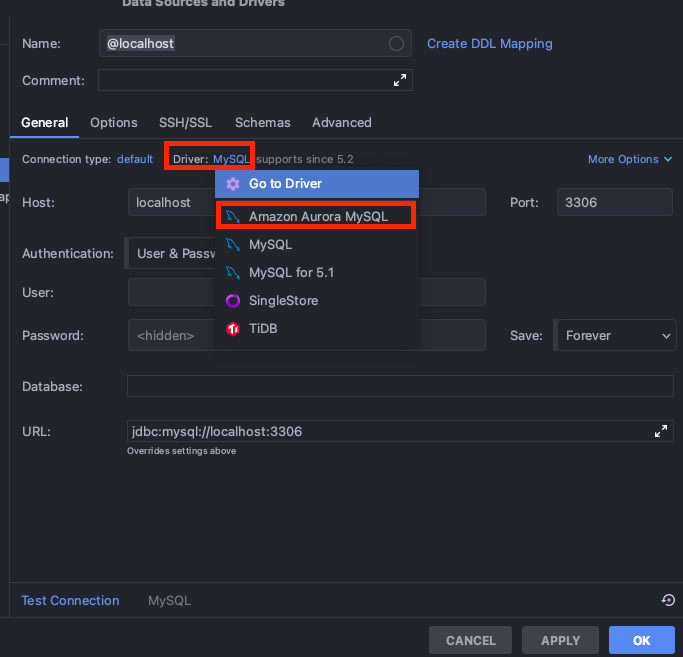Click the default connection type link
683x657 pixels.
pyautogui.click(x=135, y=159)
